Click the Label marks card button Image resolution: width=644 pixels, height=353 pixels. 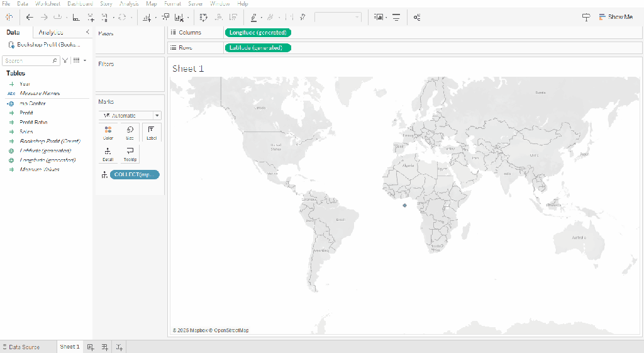pos(151,132)
